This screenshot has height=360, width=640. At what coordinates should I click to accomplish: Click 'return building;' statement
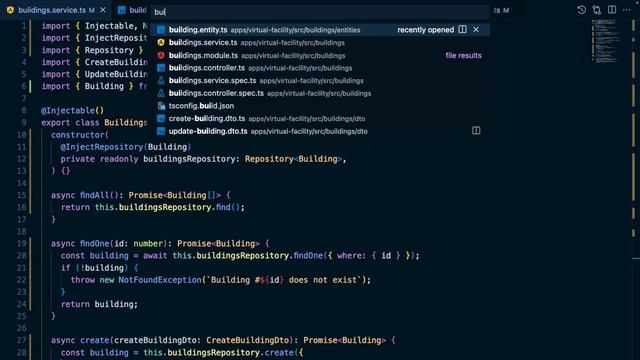pyautogui.click(x=100, y=304)
